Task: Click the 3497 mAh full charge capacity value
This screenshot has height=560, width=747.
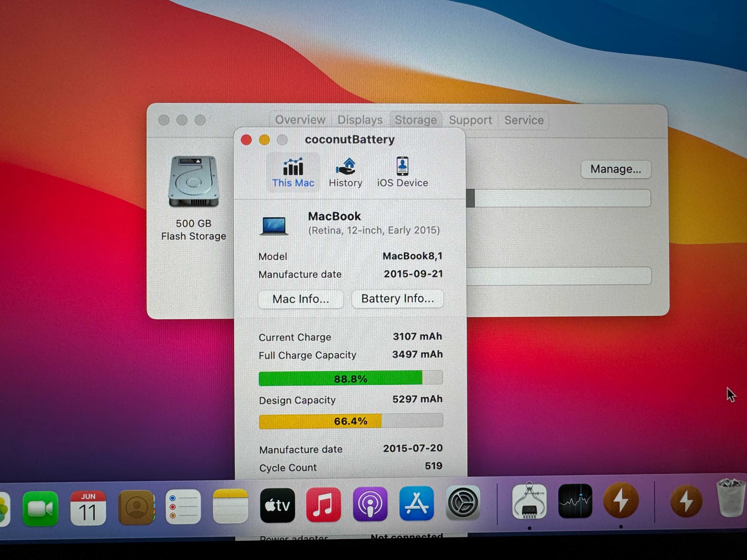Action: pos(417,354)
